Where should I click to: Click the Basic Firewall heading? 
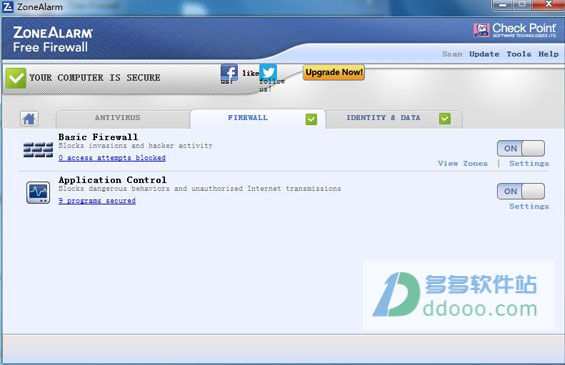click(x=98, y=137)
